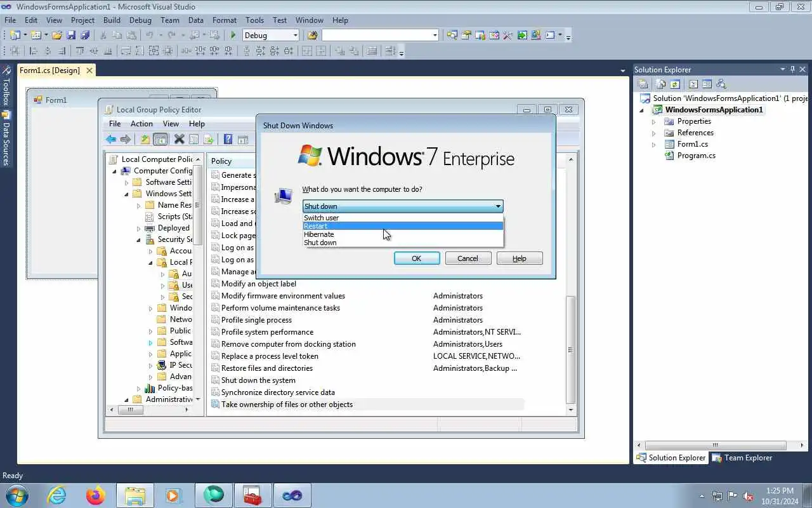812x508 pixels.
Task: Click the View Class Diagram icon in Solution Explorer
Action: (721, 84)
